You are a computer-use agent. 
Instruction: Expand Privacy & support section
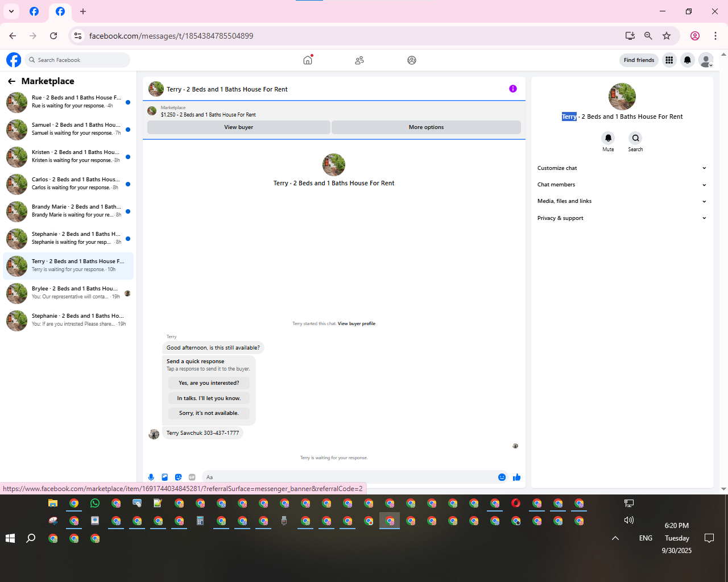point(622,218)
